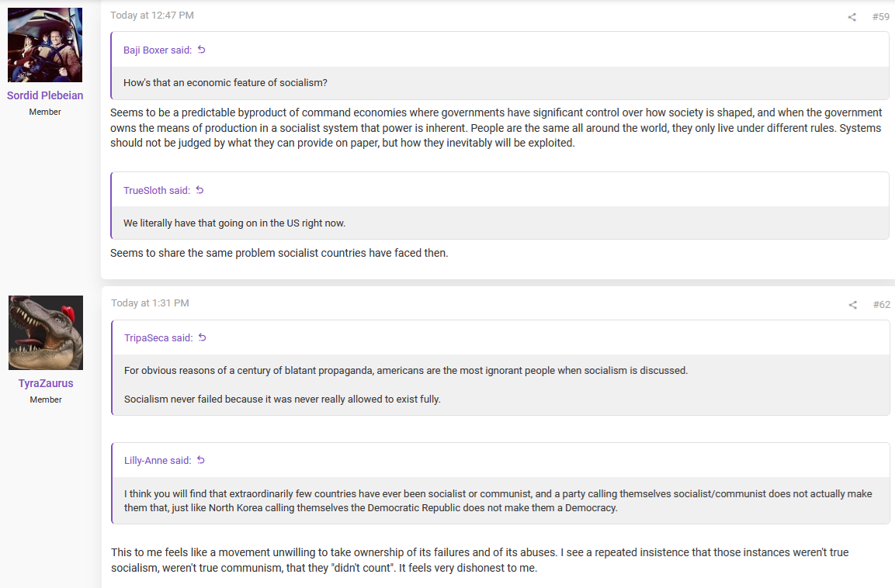Jump to Baji Boxer's quoted post arrow
Image resolution: width=895 pixels, height=588 pixels.
pos(202,50)
